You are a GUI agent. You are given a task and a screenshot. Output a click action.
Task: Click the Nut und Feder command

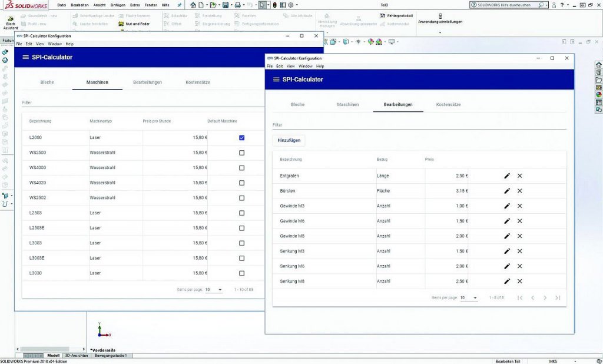pyautogui.click(x=134, y=24)
